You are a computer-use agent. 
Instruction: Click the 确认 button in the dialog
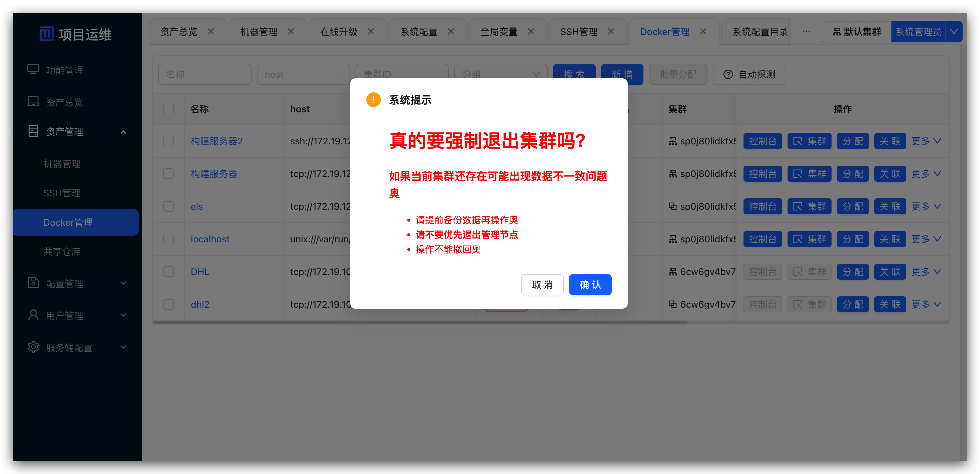pos(590,284)
